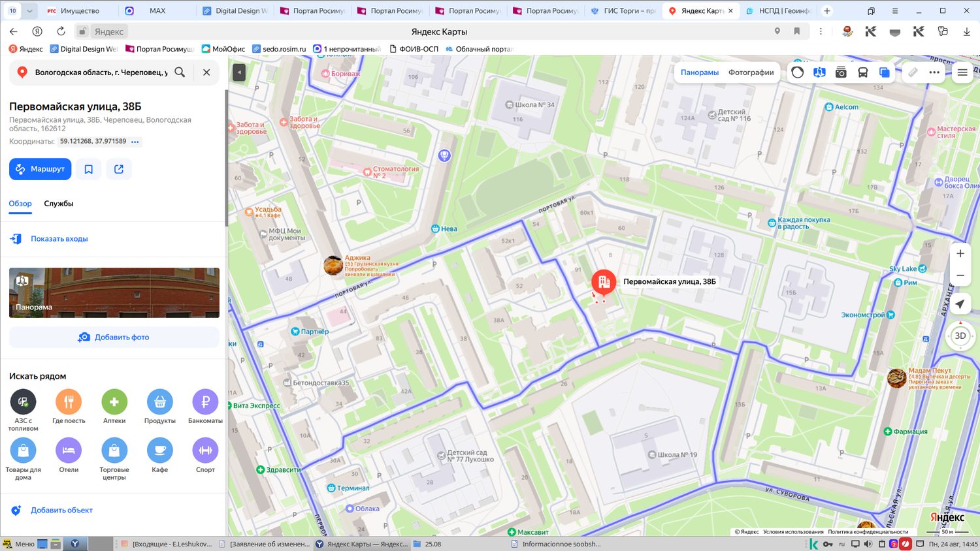Click Добавить фото button
The image size is (980, 551).
114,337
